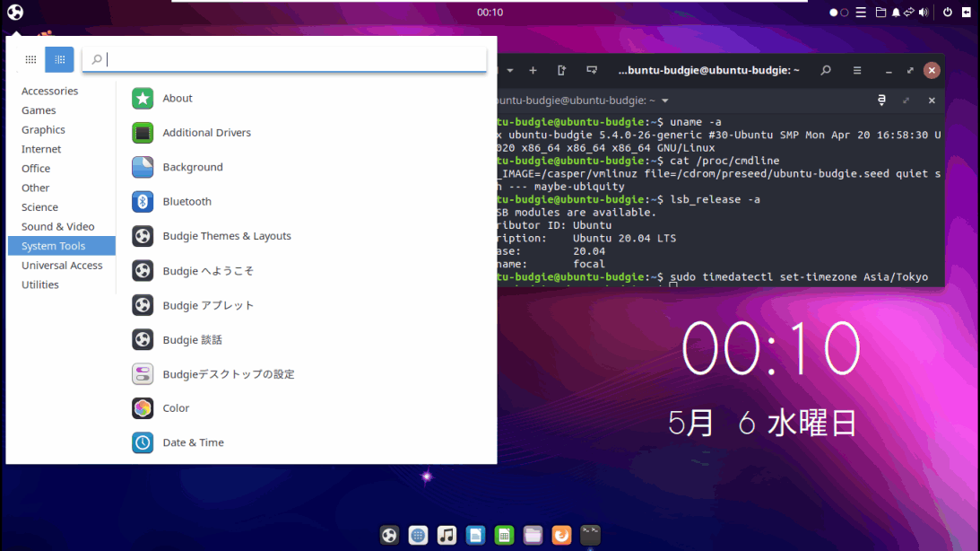Open the power menu in top panel
Screen dimensions: 980x551
coord(948,12)
